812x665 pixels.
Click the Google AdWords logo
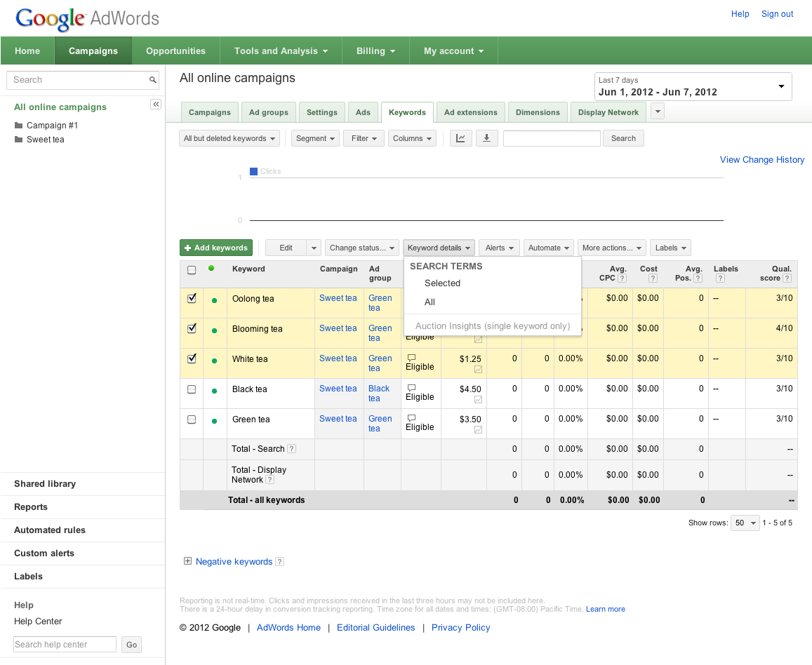coord(87,19)
